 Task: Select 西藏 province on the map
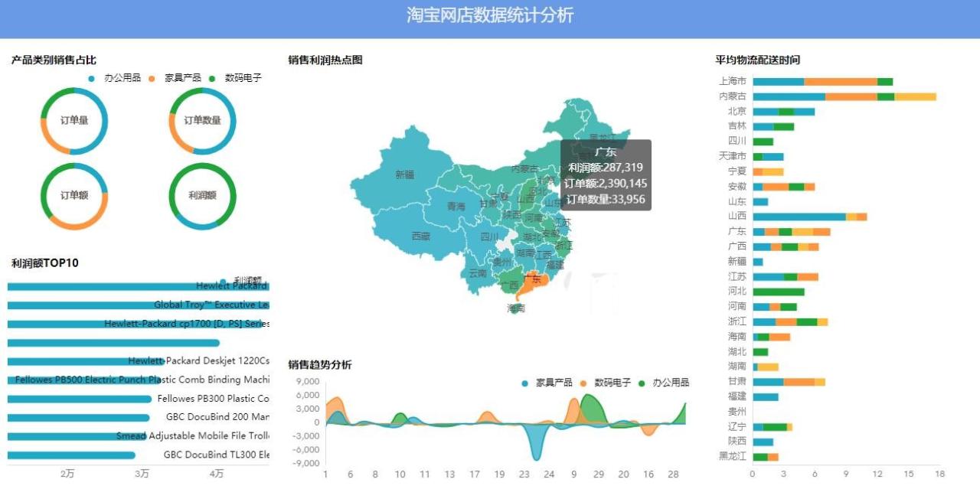420,236
